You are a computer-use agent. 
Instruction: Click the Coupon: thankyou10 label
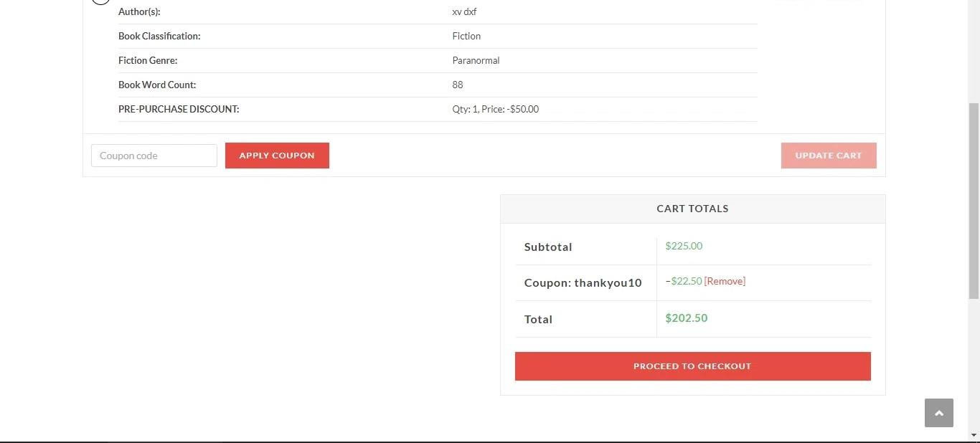(583, 282)
